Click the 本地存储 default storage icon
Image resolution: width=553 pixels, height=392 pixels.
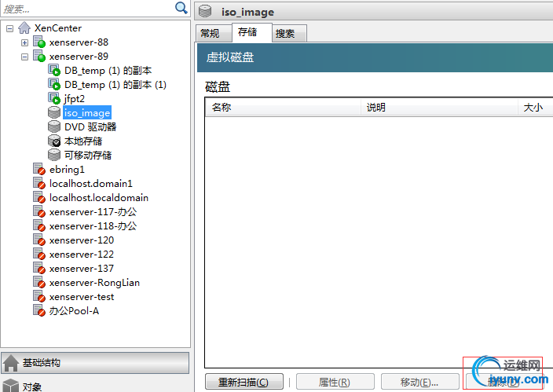pos(54,141)
